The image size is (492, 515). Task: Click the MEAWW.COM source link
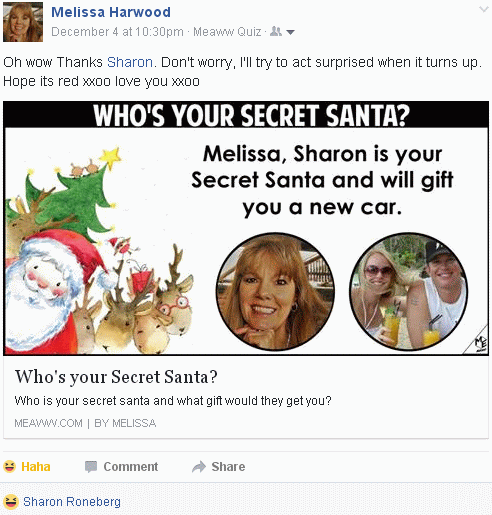click(x=48, y=423)
